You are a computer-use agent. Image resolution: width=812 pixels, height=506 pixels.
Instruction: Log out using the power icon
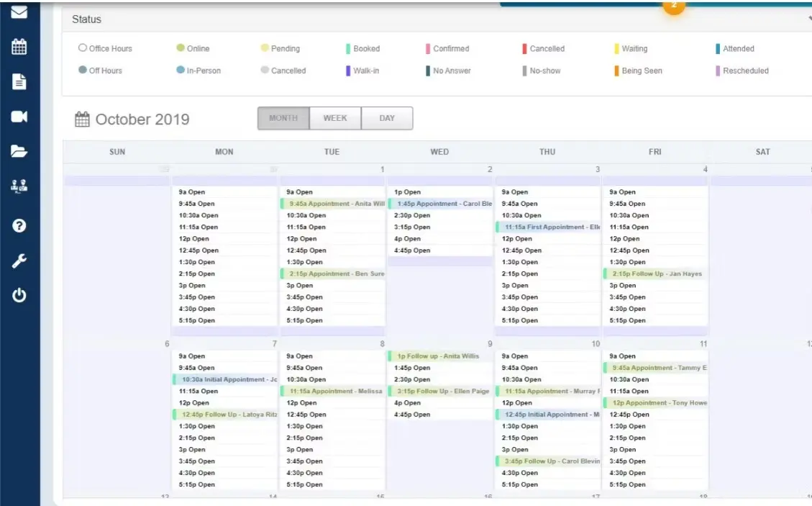pos(18,294)
